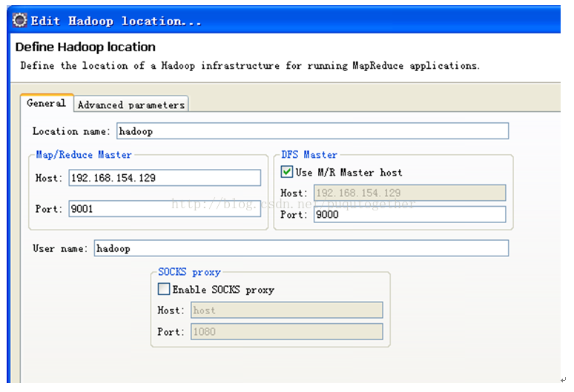Click the Define Hadoop location heading

click(85, 47)
